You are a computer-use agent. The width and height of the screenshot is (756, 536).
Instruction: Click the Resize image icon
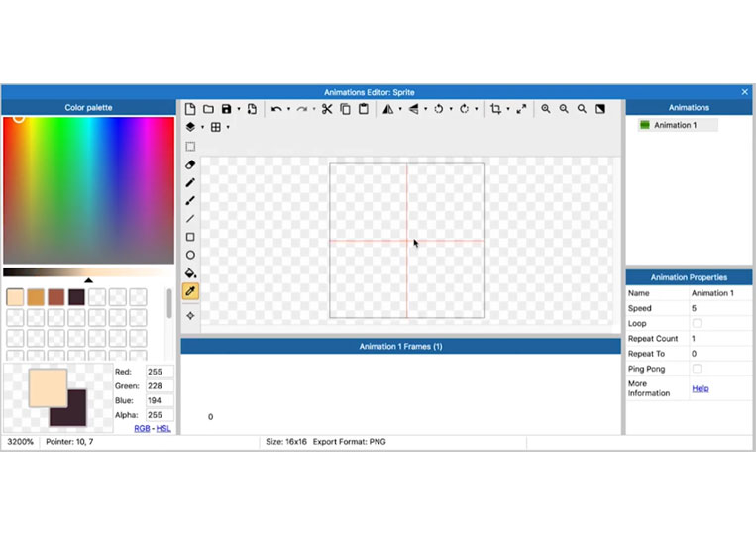(x=521, y=109)
